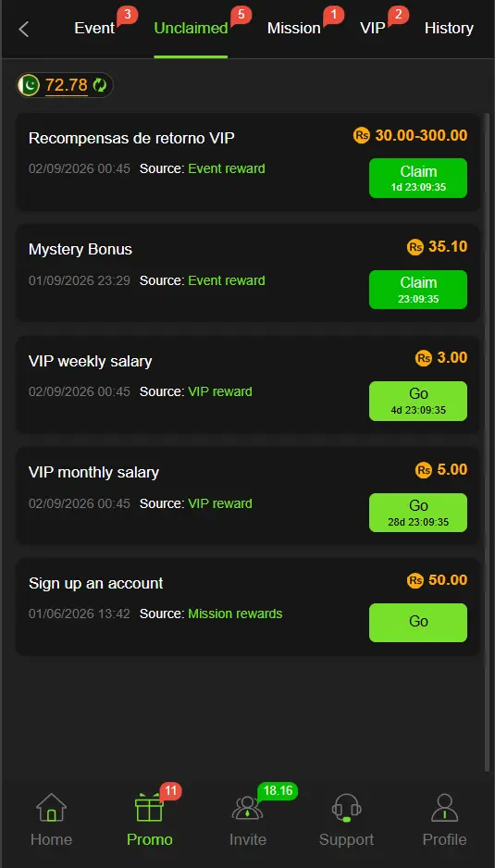Screen dimensions: 495x868
Task: Select the Promo gift box icon
Action: pos(150,808)
